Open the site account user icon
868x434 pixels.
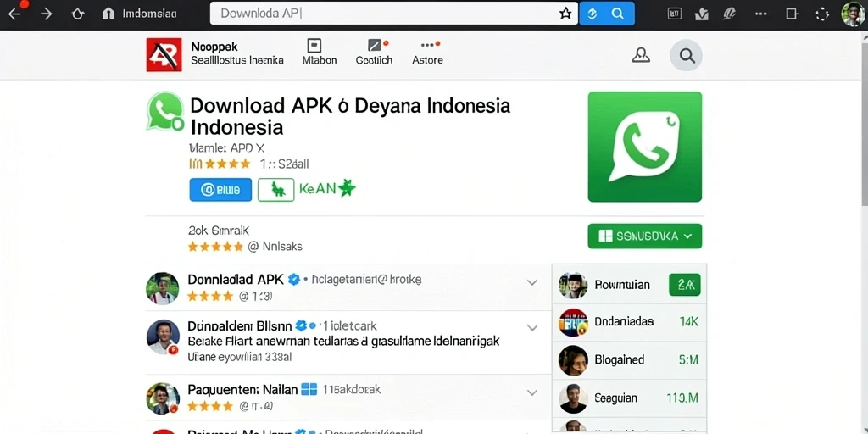641,55
